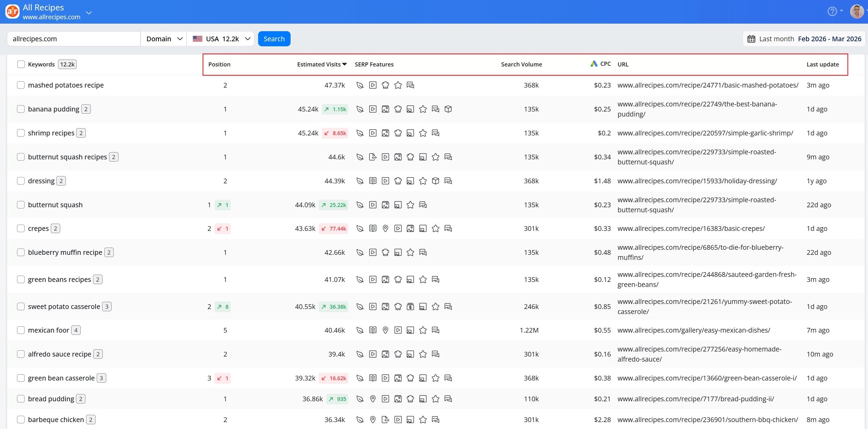868x429 pixels.
Task: Check the crepes row checkbox
Action: [21, 229]
